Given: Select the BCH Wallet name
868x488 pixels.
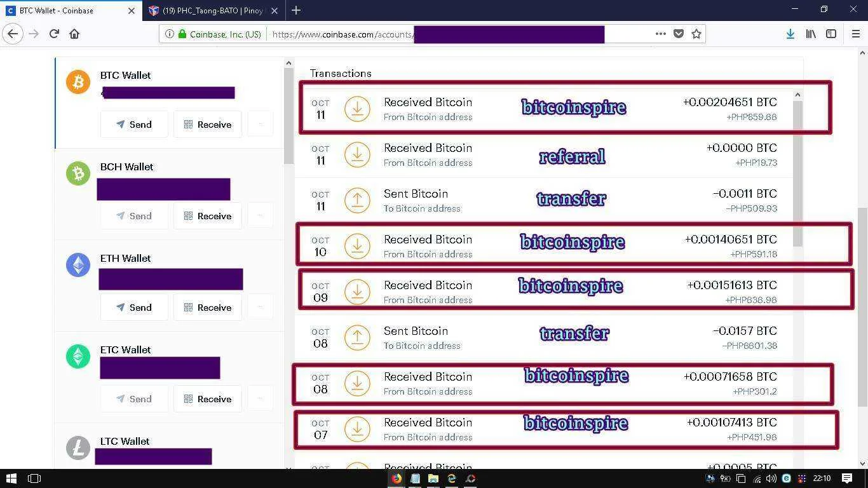Looking at the screenshot, I should pyautogui.click(x=126, y=166).
